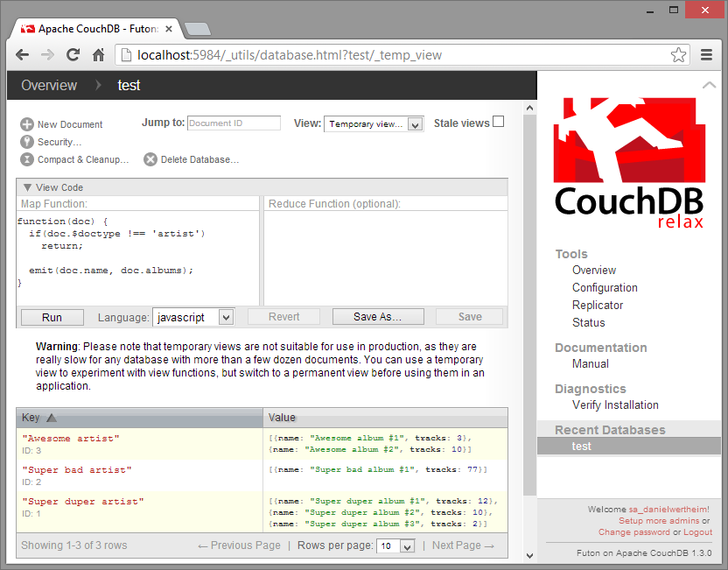Click the sa_danielwertheim user link
This screenshot has width=728, height=570.
[669, 509]
